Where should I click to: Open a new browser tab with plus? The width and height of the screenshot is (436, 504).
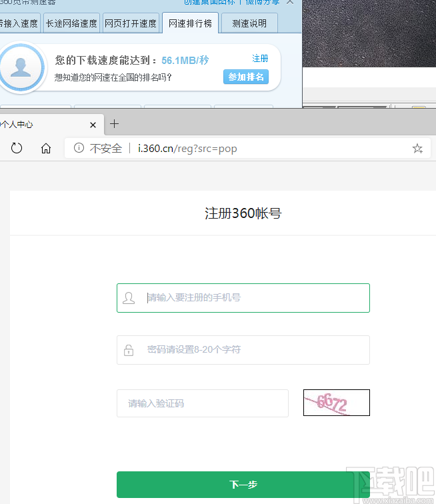[x=114, y=124]
